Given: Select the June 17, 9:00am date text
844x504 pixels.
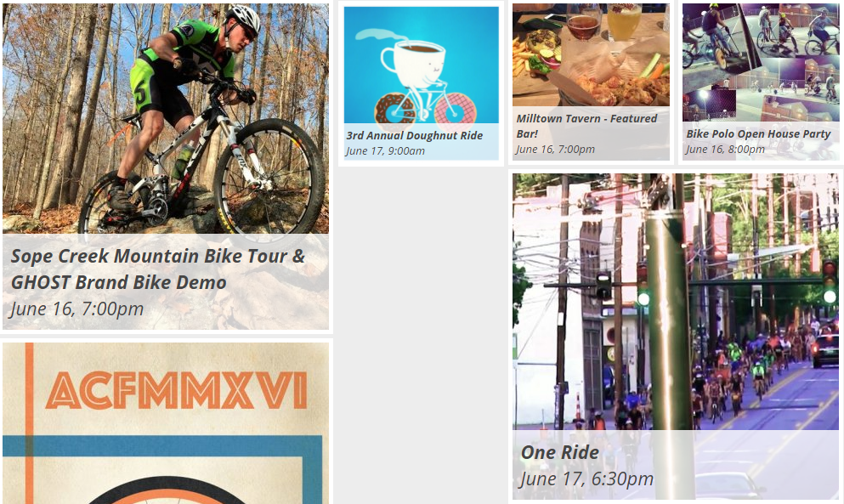Looking at the screenshot, I should click(385, 150).
